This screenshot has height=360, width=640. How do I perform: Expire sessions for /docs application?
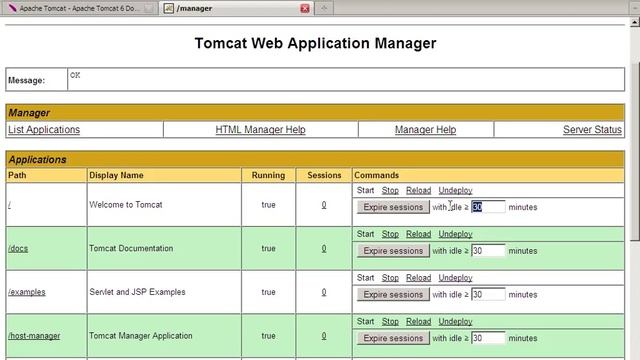pyautogui.click(x=393, y=251)
